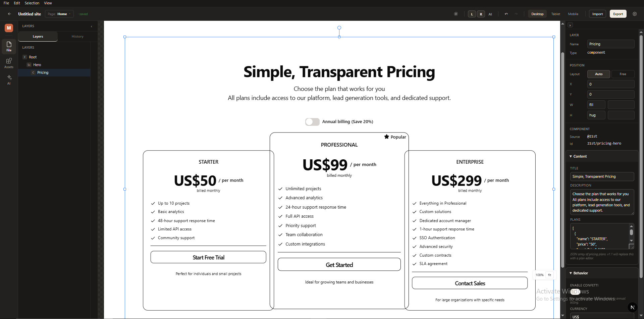Select the Root layer row

[54, 57]
